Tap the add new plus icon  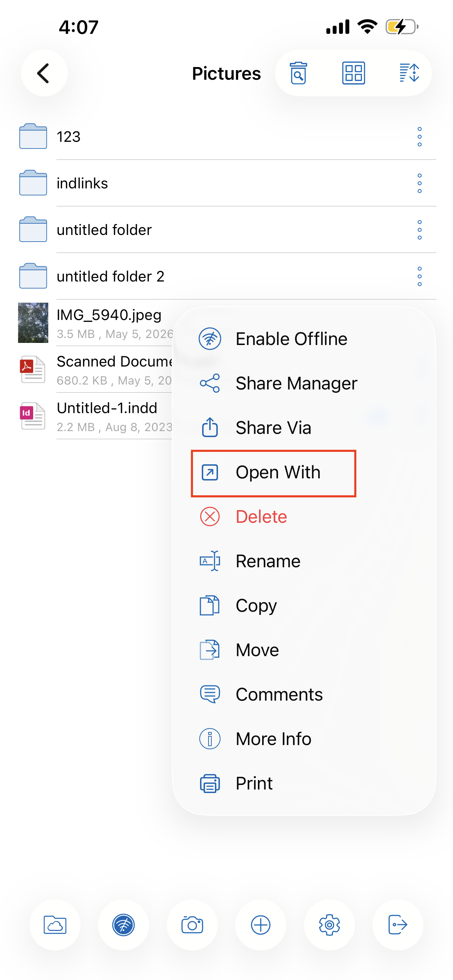260,925
